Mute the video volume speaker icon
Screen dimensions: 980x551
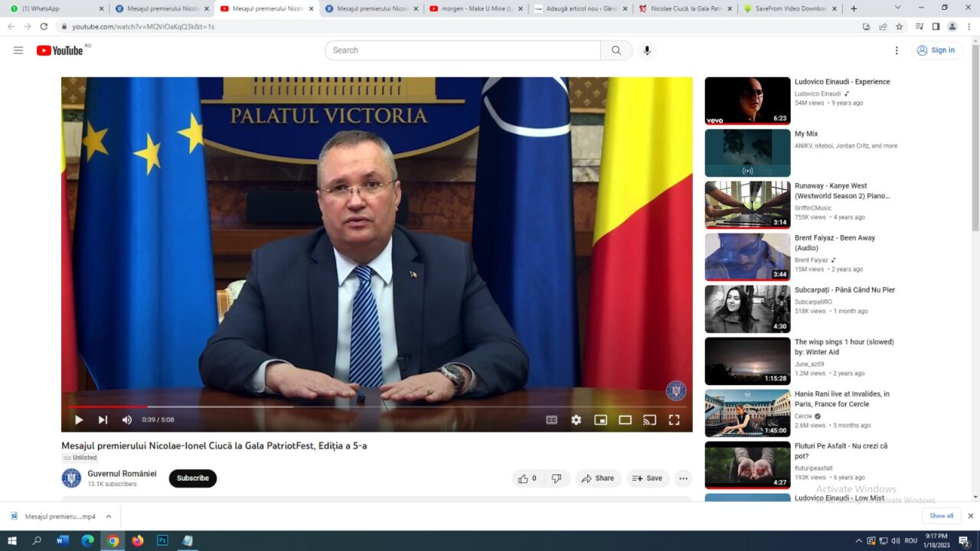(x=127, y=419)
